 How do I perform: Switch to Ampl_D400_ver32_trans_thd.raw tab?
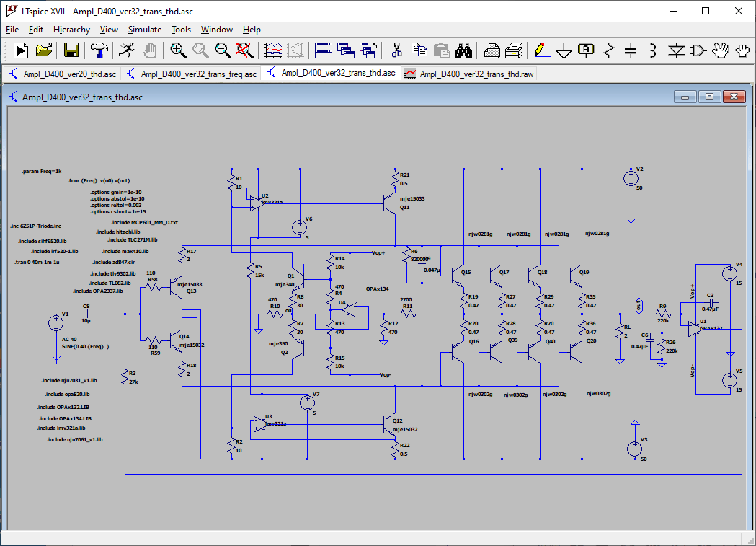(x=470, y=74)
